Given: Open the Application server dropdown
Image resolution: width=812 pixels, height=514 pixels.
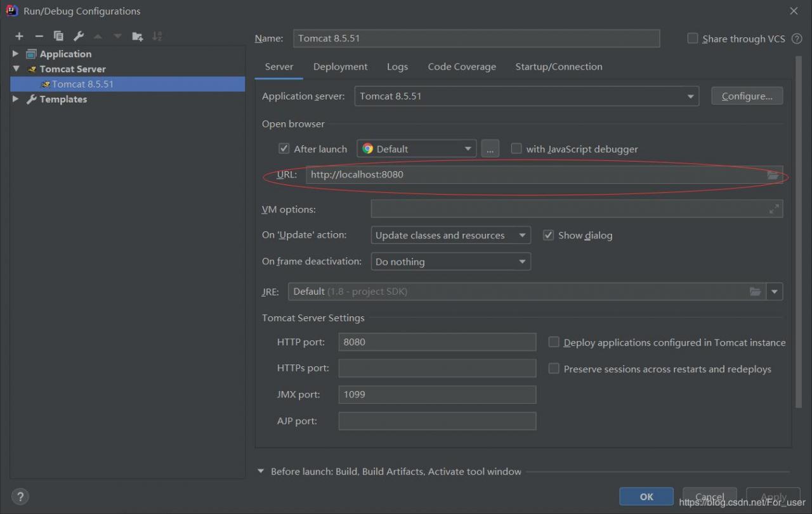Looking at the screenshot, I should 527,96.
